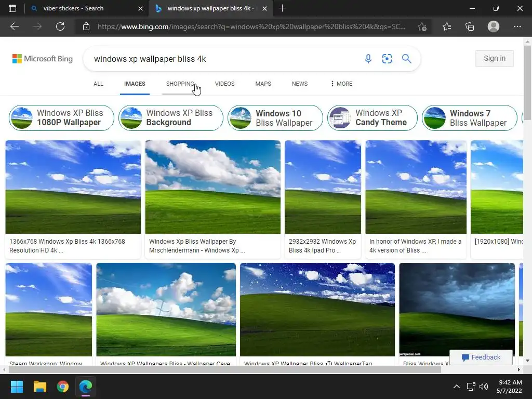Open network status tray icon
The image size is (532, 399).
[471, 387]
